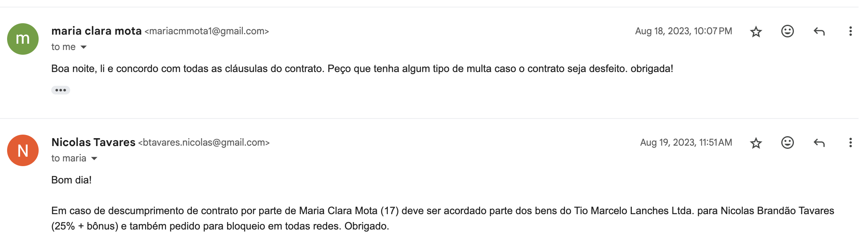The image size is (868, 248).
Task: Click the Aug 18, 2023, 10:07 PM timestamp
Action: pyautogui.click(x=684, y=31)
